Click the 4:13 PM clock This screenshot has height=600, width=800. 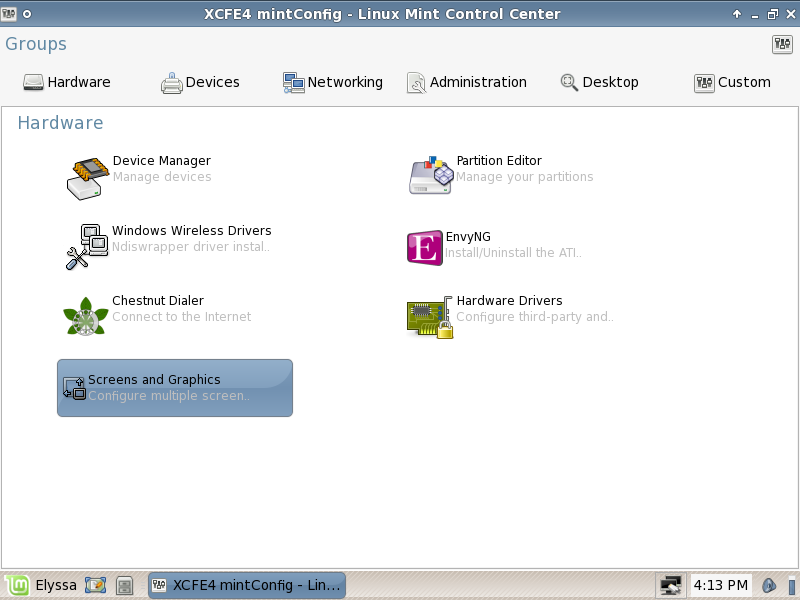720,585
